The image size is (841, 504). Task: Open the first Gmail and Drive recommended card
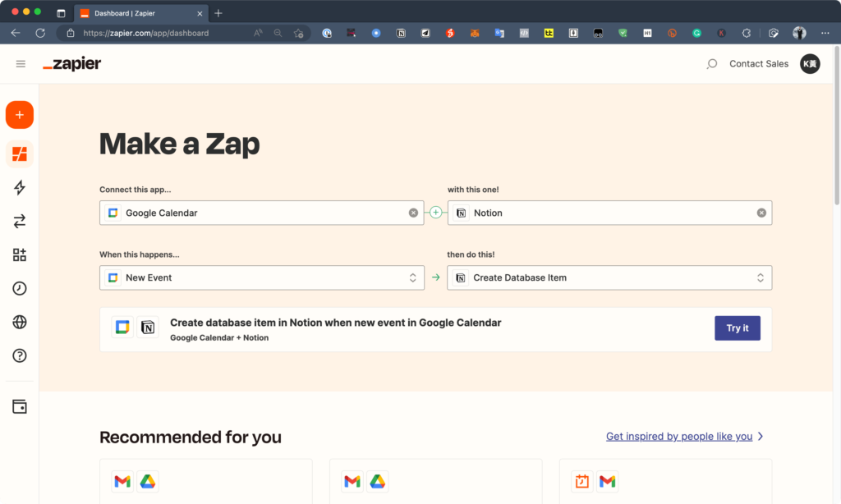pyautogui.click(x=206, y=481)
